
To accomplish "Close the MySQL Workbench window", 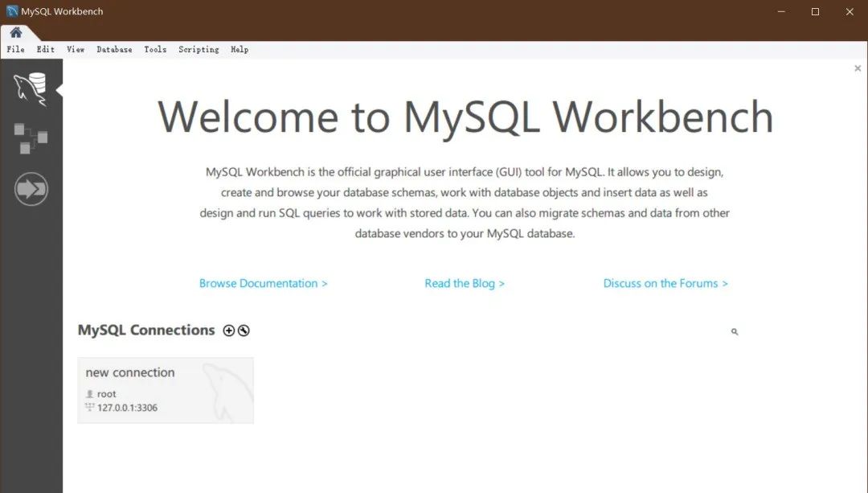I will [850, 11].
